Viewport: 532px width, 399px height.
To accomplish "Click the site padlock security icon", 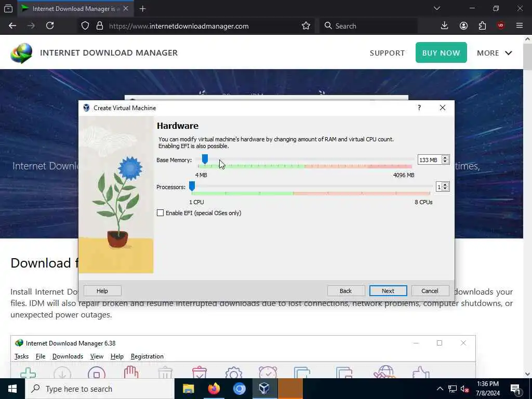I will [x=99, y=26].
